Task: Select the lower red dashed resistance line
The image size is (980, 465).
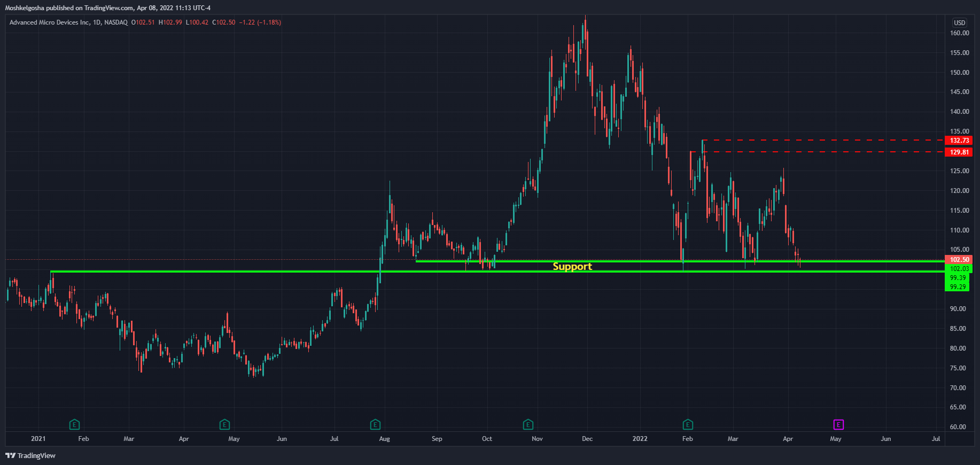Action: [818, 152]
